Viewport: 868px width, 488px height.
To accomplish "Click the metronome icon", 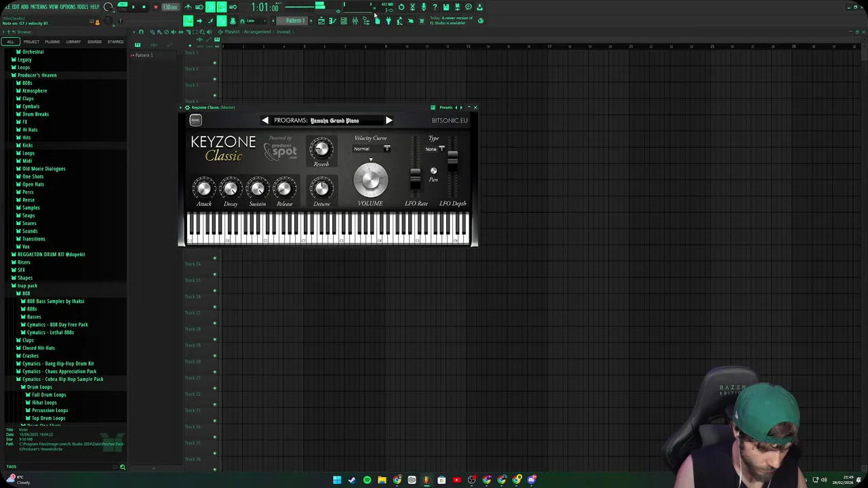I will pos(188,7).
